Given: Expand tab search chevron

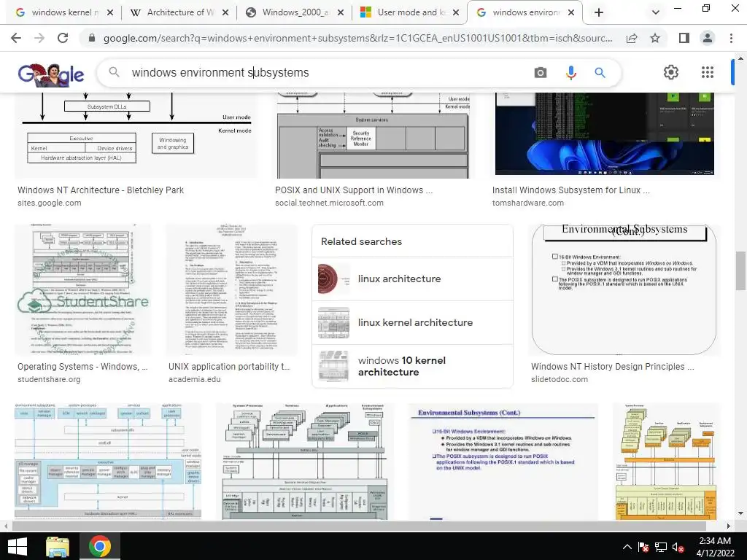Looking at the screenshot, I should (656, 12).
